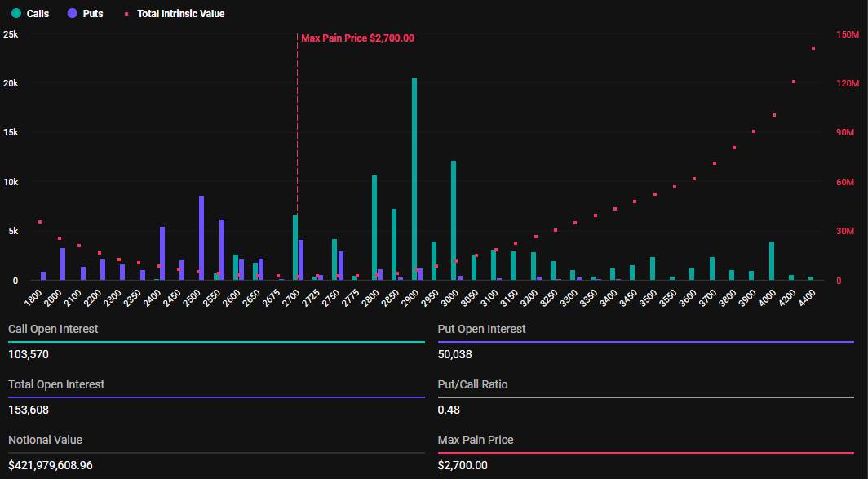Click the teal Calls legend circle
The width and height of the screenshot is (868, 479).
(15, 14)
